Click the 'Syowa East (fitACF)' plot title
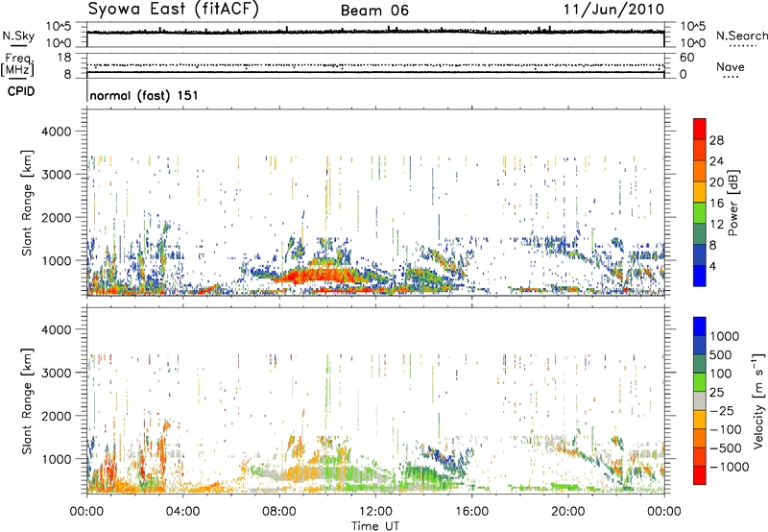 coord(174,10)
